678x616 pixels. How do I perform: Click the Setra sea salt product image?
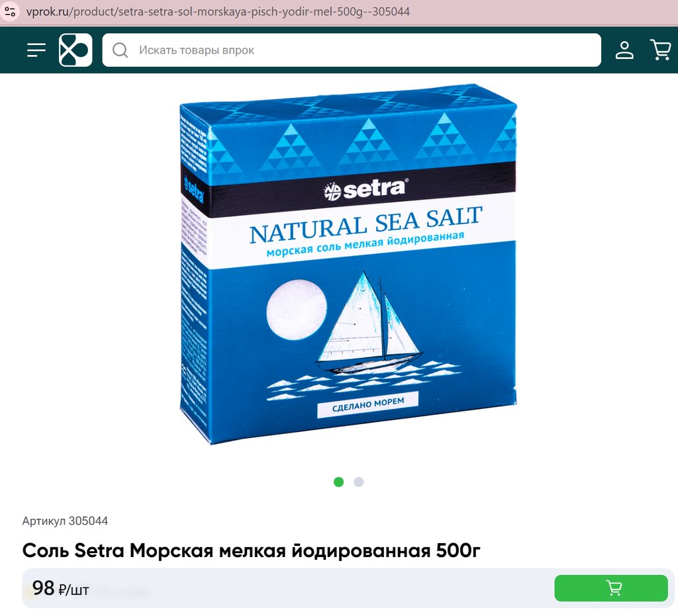click(348, 264)
